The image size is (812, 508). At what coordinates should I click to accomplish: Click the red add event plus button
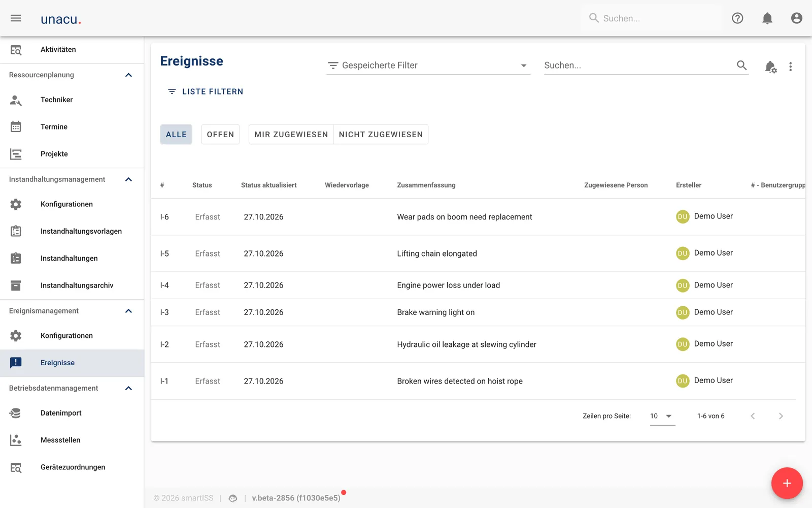[787, 483]
